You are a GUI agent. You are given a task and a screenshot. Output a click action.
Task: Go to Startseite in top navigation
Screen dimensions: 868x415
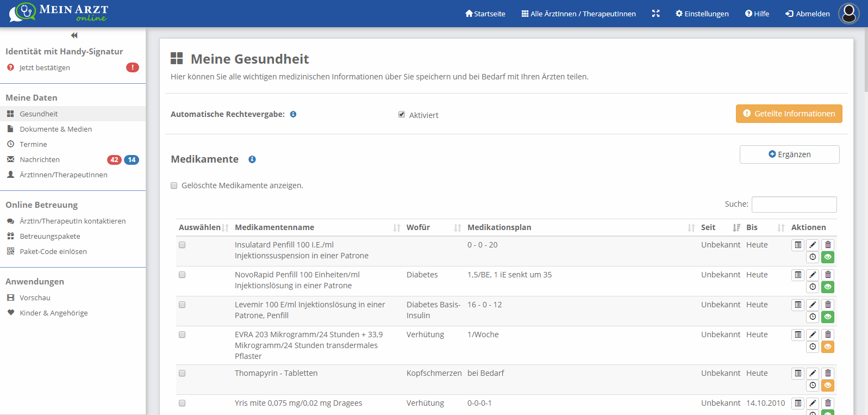(485, 14)
